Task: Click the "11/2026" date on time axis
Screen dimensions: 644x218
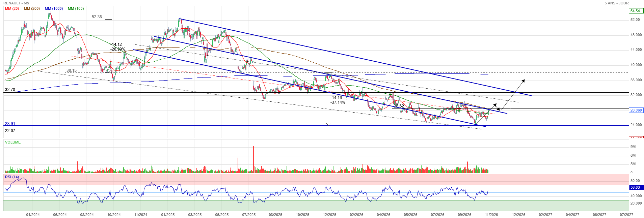Action: pyautogui.click(x=491, y=215)
